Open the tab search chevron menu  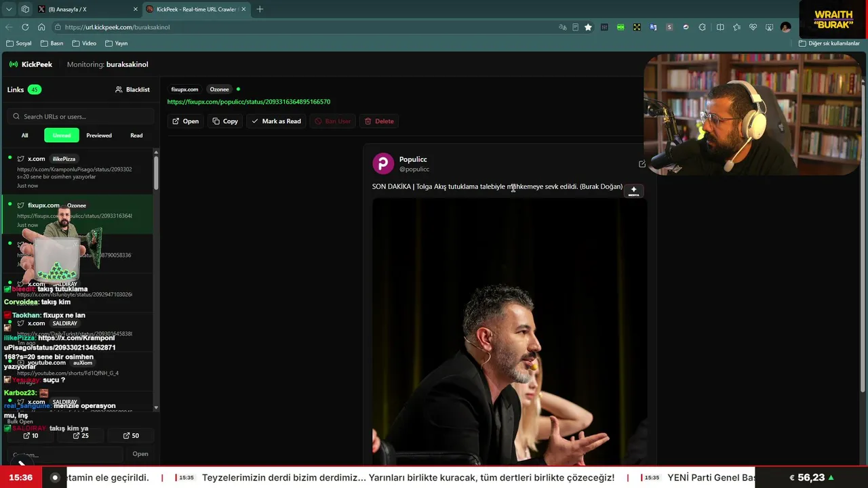(9, 9)
